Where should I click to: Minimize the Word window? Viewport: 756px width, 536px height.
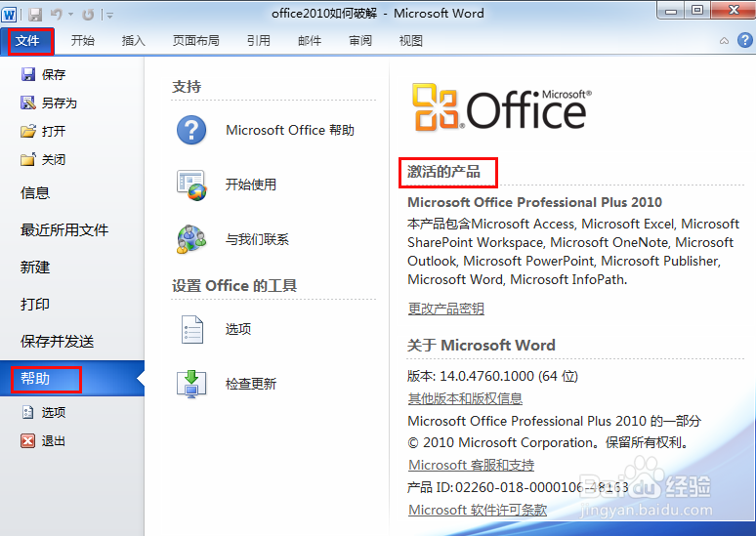tap(671, 11)
